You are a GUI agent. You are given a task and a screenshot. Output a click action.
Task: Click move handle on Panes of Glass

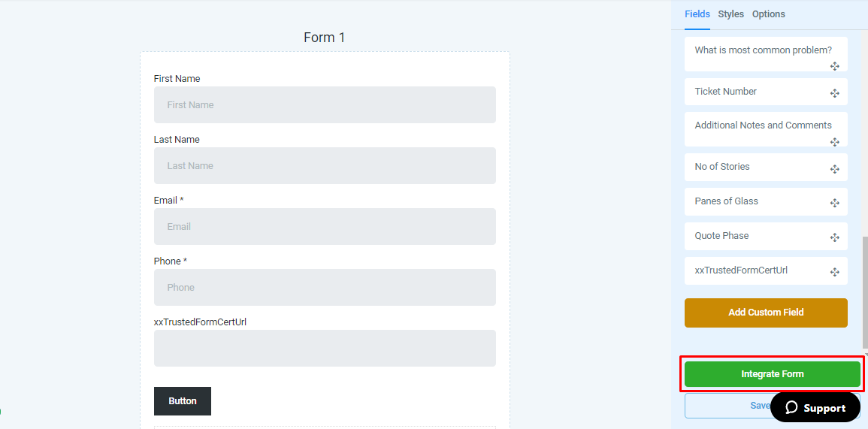click(834, 203)
